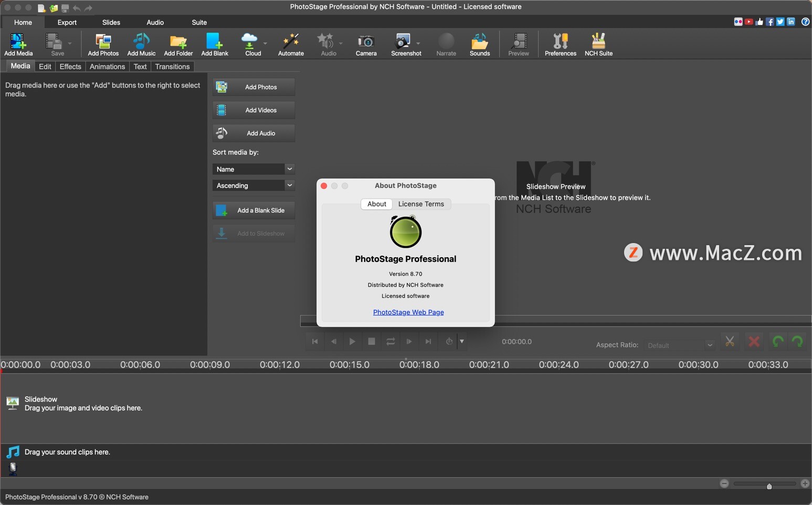Click Add a Blank Slide button
The height and width of the screenshot is (505, 812).
coord(254,211)
